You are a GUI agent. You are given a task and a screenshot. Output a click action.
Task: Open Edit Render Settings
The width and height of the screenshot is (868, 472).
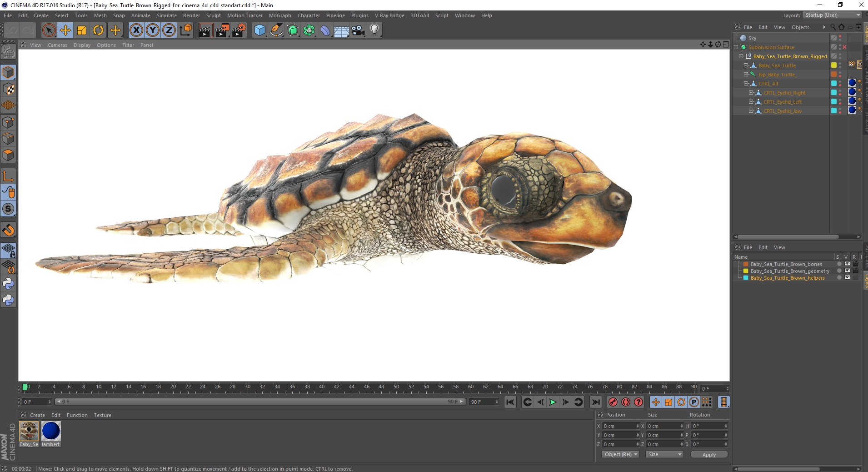239,30
